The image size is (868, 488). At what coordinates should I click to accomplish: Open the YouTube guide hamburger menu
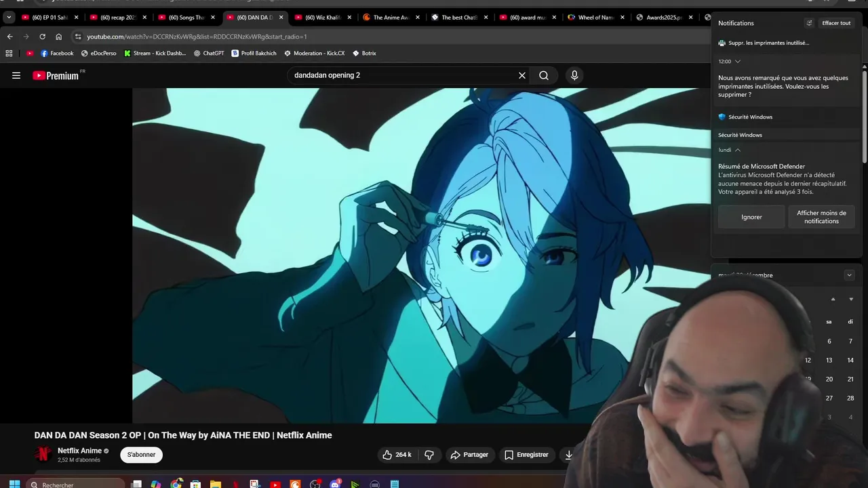(x=16, y=75)
